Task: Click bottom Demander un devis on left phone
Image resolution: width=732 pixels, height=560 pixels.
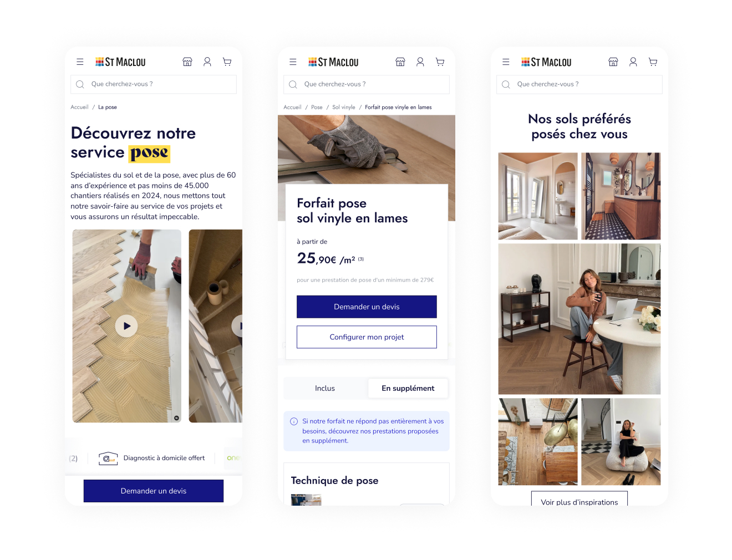Action: (x=154, y=491)
